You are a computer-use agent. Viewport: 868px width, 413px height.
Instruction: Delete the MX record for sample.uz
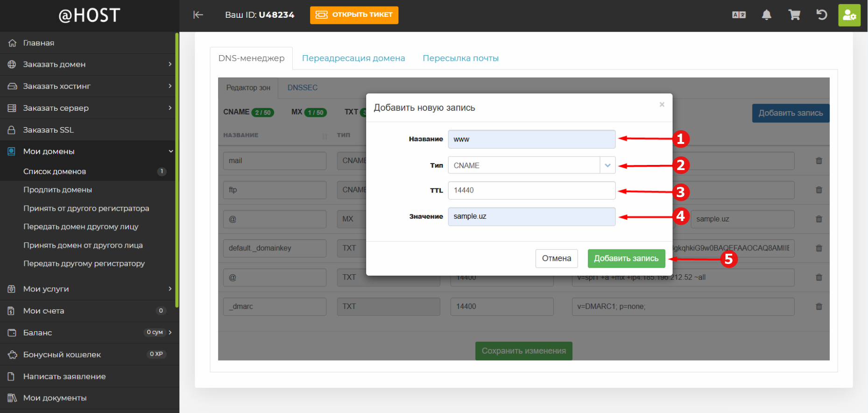819,219
